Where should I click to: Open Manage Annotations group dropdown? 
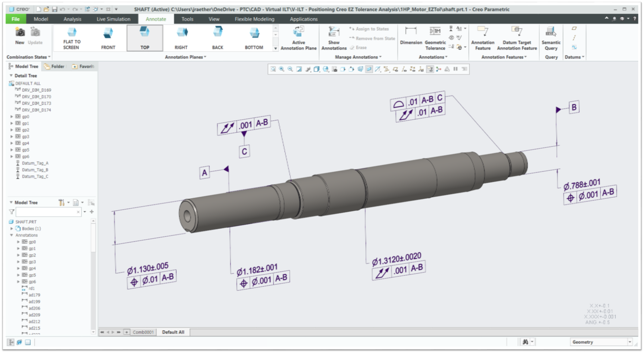click(358, 57)
